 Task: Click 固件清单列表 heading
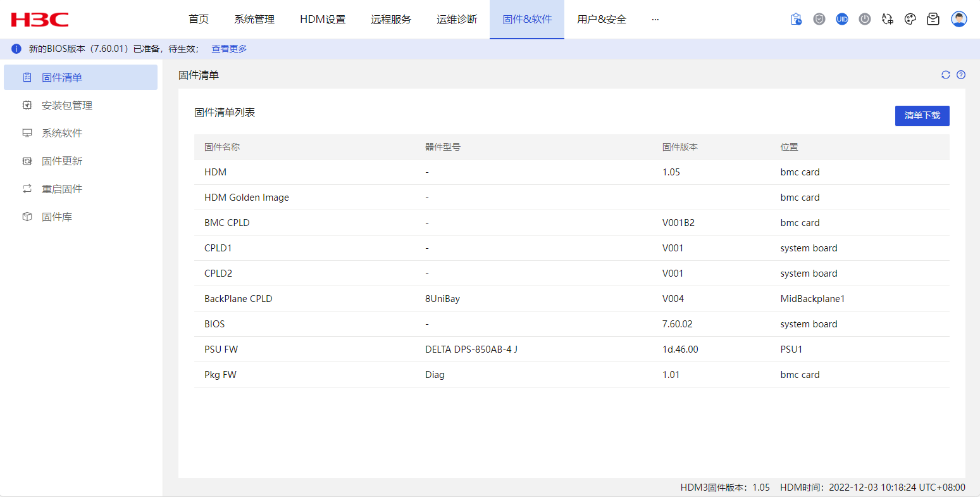click(x=225, y=113)
